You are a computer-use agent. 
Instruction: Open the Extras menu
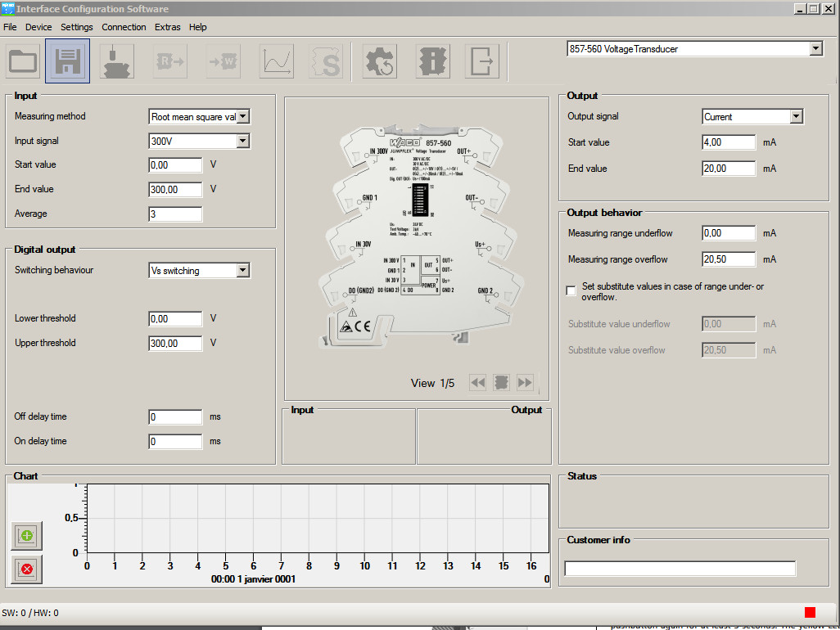tap(168, 27)
